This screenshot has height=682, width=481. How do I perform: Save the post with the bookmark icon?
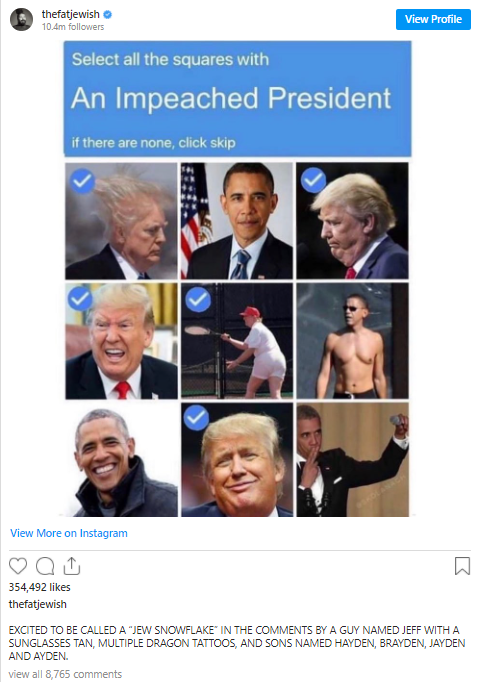462,566
